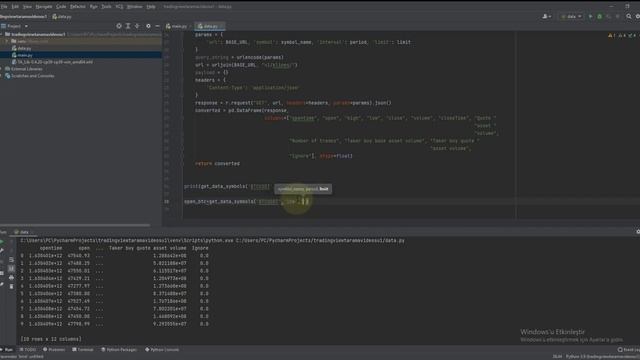Click the print(get_data_symbols line in editor
Viewport: 640px width, 360px height.
click(227, 187)
